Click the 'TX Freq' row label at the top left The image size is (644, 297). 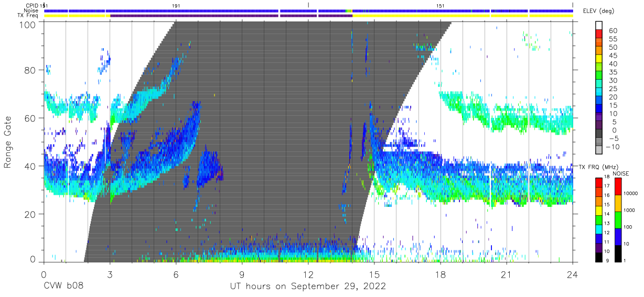point(28,16)
